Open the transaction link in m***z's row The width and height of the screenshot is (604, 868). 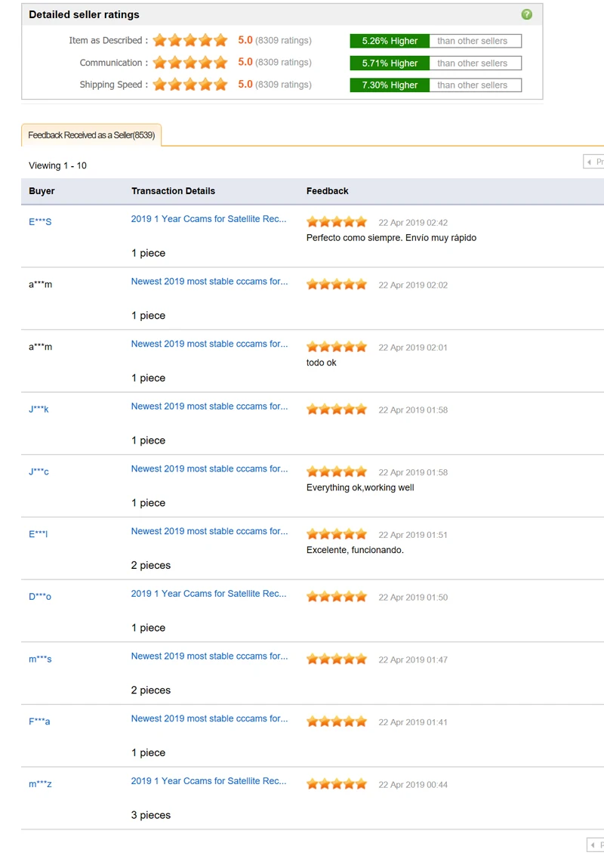point(208,781)
